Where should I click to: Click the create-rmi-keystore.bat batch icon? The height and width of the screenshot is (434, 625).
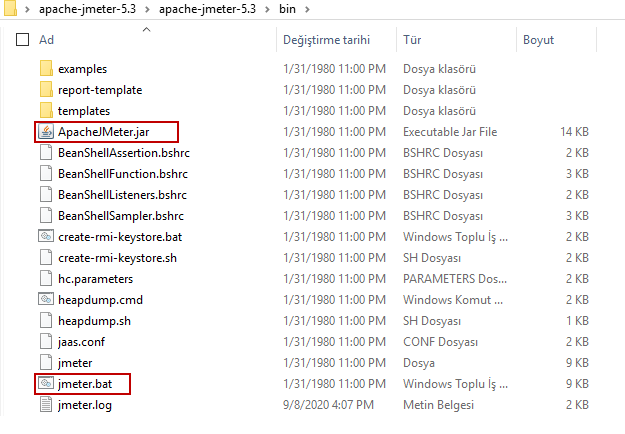click(x=46, y=236)
